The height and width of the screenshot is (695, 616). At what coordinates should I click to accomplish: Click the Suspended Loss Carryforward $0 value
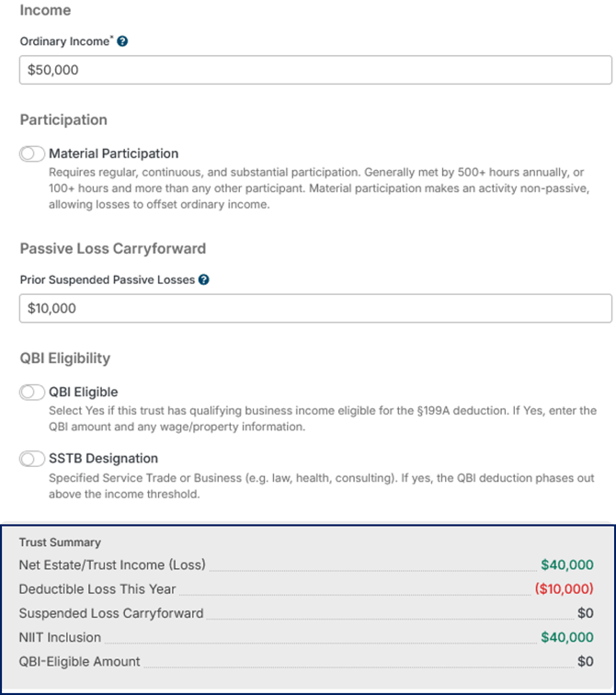pos(586,613)
